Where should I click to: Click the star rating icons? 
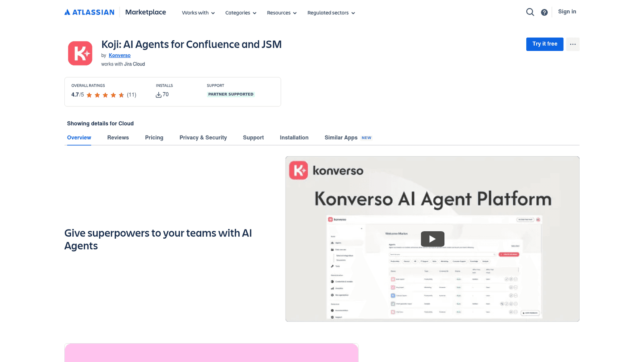tap(105, 95)
